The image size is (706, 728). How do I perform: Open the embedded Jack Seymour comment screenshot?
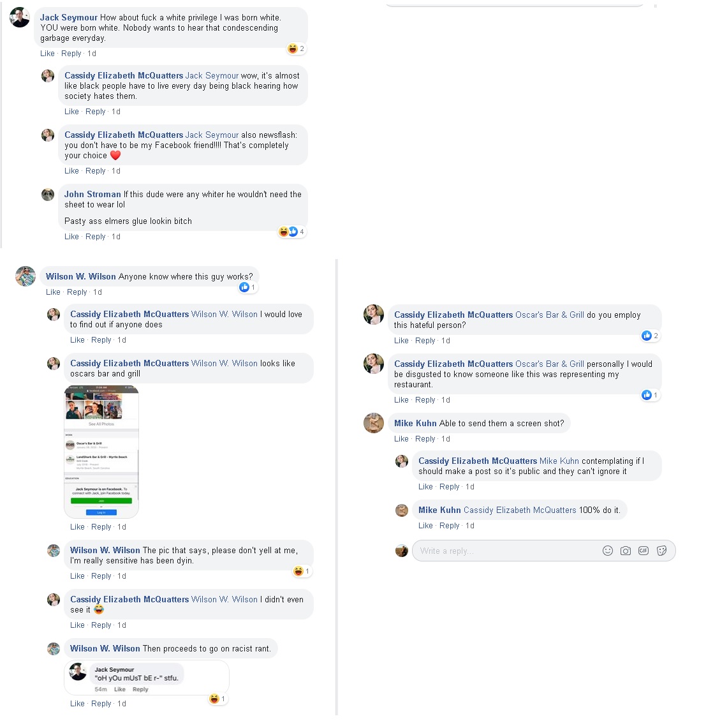click(x=147, y=678)
